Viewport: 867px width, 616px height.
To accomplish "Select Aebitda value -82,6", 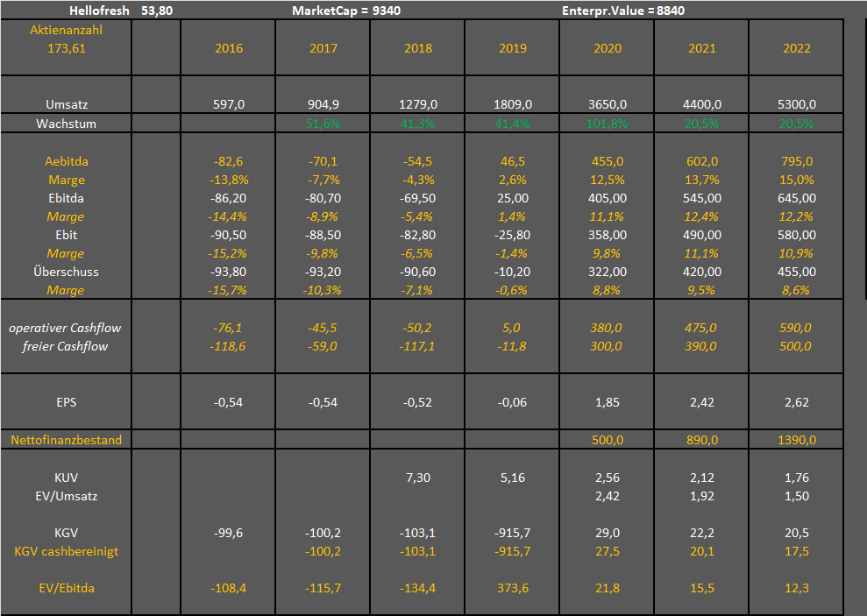I will pyautogui.click(x=228, y=161).
